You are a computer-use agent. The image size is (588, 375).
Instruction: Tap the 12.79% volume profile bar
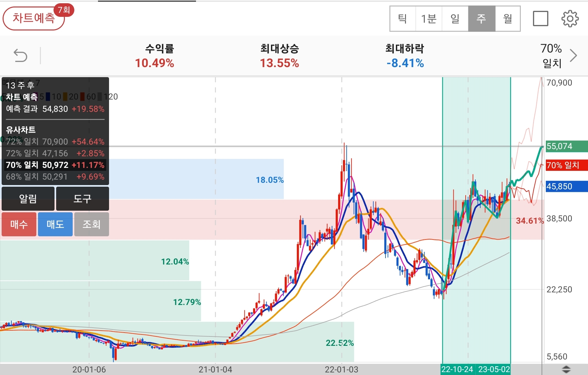(x=100, y=301)
